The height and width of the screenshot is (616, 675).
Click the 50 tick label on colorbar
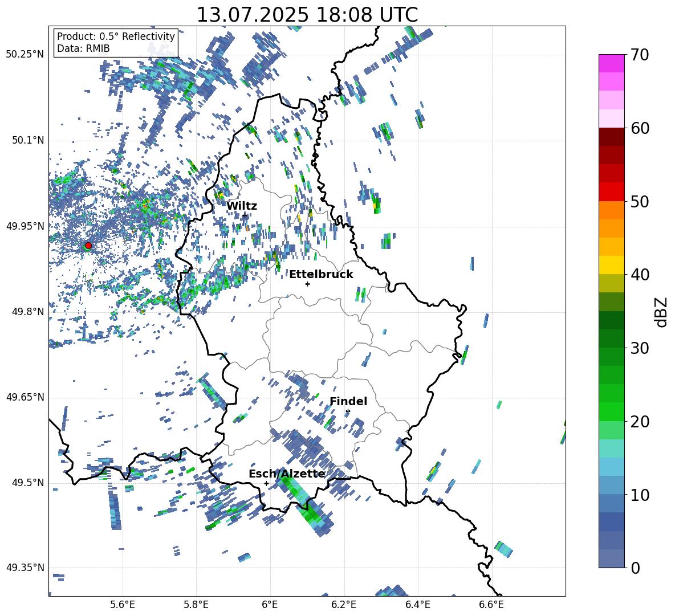639,201
